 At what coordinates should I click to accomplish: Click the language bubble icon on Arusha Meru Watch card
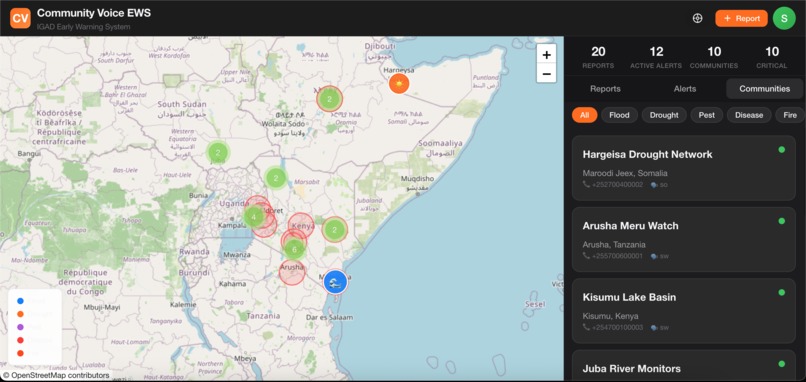pyautogui.click(x=654, y=256)
